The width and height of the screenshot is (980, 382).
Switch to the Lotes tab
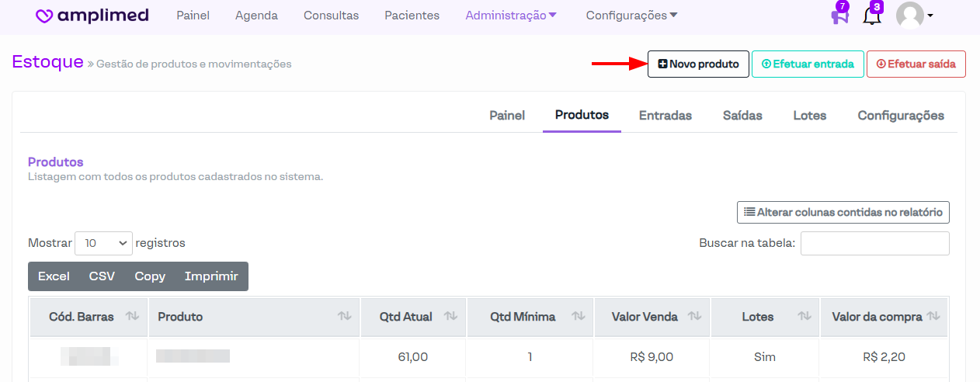809,116
